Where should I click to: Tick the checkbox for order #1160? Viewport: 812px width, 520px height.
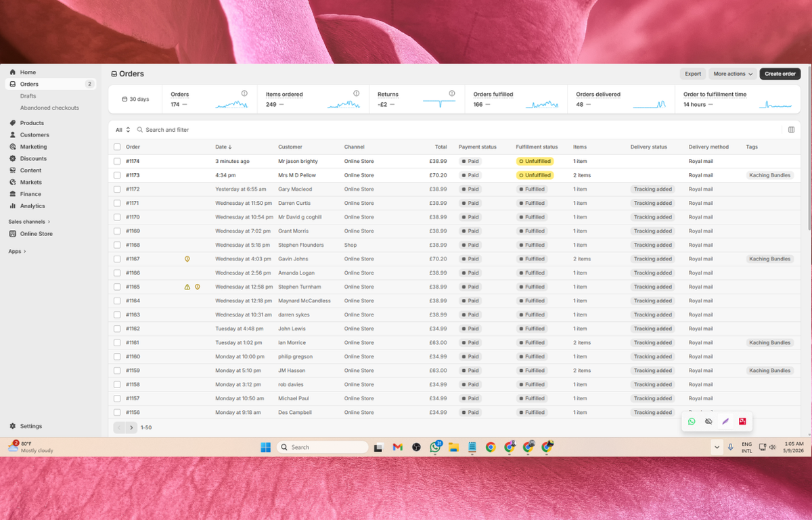pos(117,356)
